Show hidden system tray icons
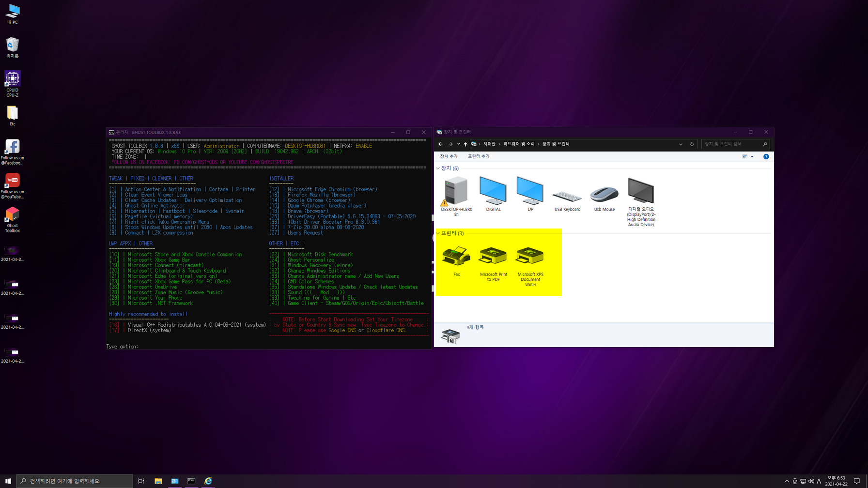 pyautogui.click(x=787, y=481)
